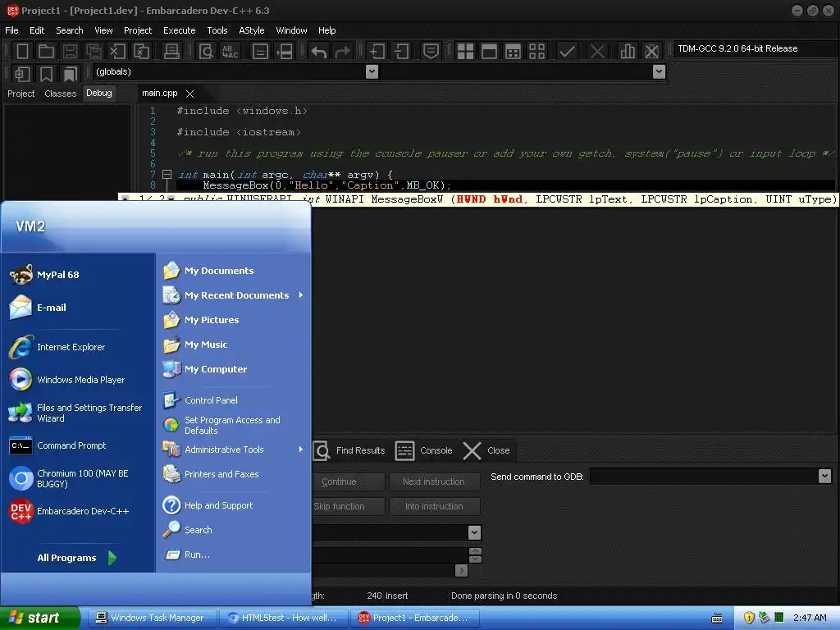Click the Toggle Bookmark icon
This screenshot has height=630, width=840.
pos(46,74)
